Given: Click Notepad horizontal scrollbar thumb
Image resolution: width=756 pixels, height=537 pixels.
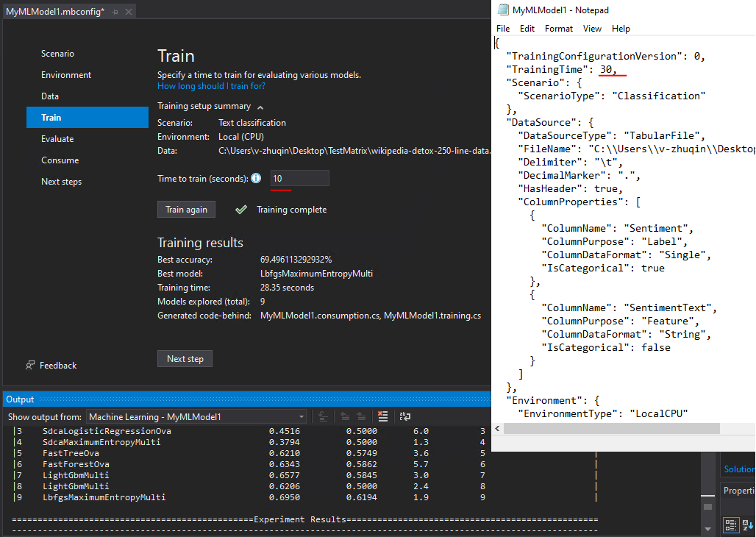Looking at the screenshot, I should 611,428.
